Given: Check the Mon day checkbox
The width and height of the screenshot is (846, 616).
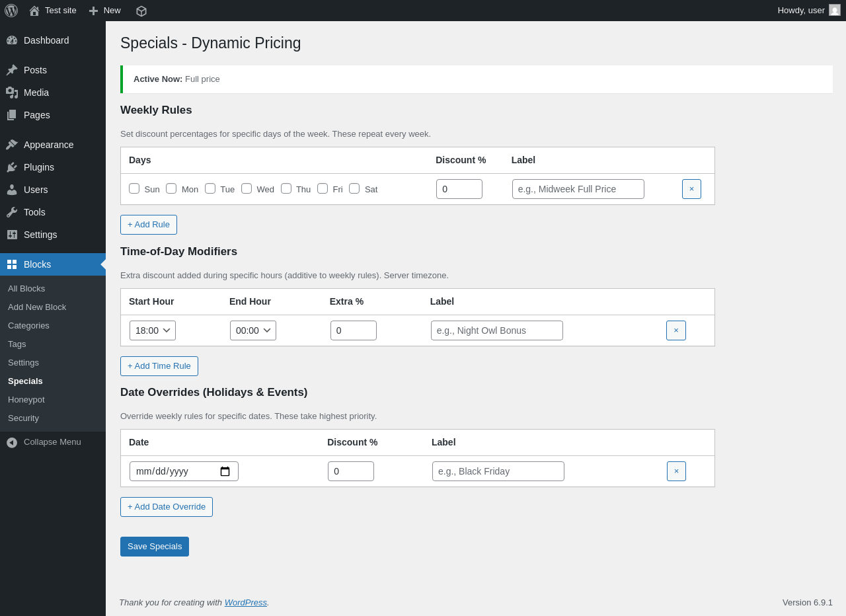Looking at the screenshot, I should point(171,188).
